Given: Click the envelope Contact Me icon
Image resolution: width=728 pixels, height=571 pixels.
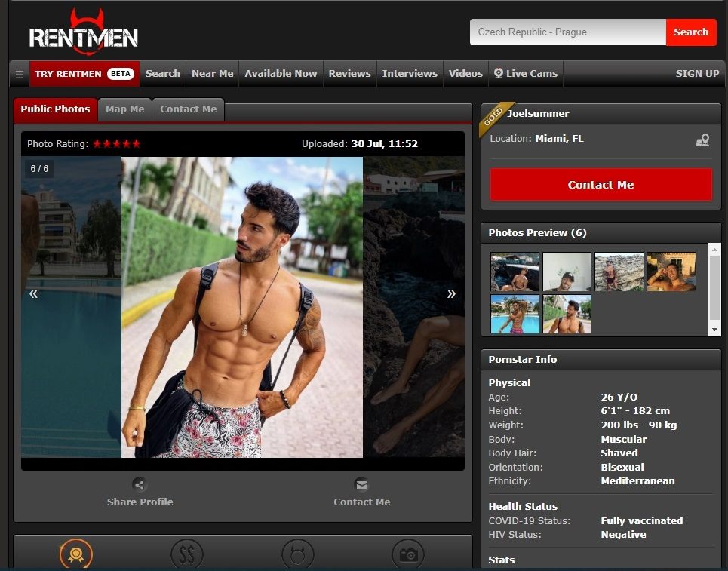Looking at the screenshot, I should [361, 484].
